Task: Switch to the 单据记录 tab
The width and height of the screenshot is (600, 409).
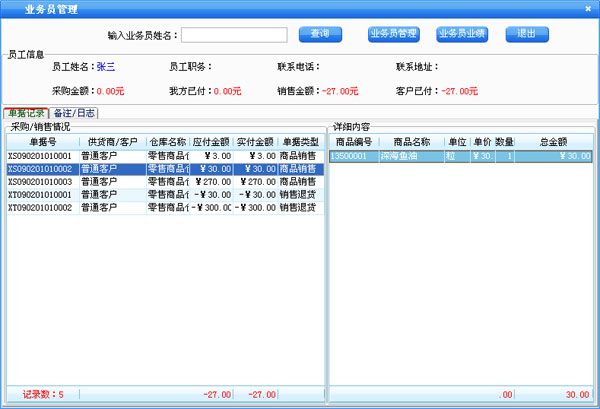Action: 26,114
